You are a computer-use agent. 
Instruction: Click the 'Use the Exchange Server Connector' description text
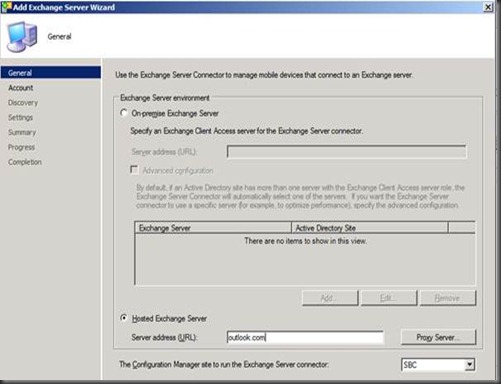pos(264,75)
